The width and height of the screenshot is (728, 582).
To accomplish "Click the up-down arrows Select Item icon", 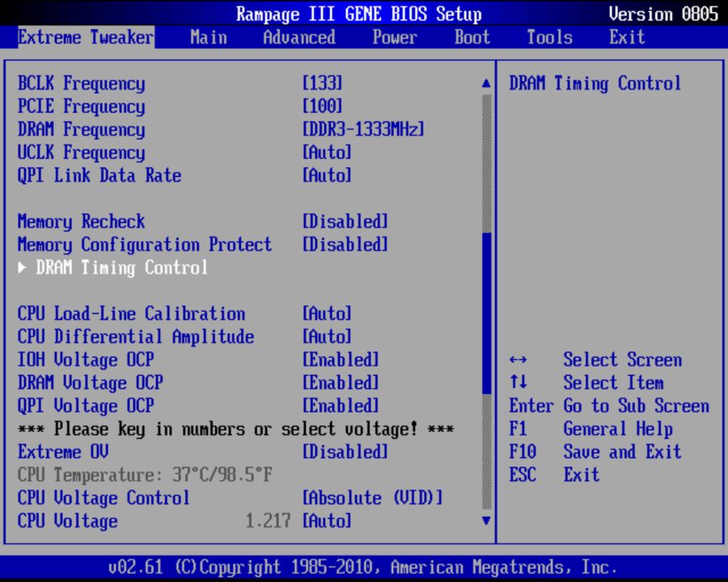I will click(518, 382).
